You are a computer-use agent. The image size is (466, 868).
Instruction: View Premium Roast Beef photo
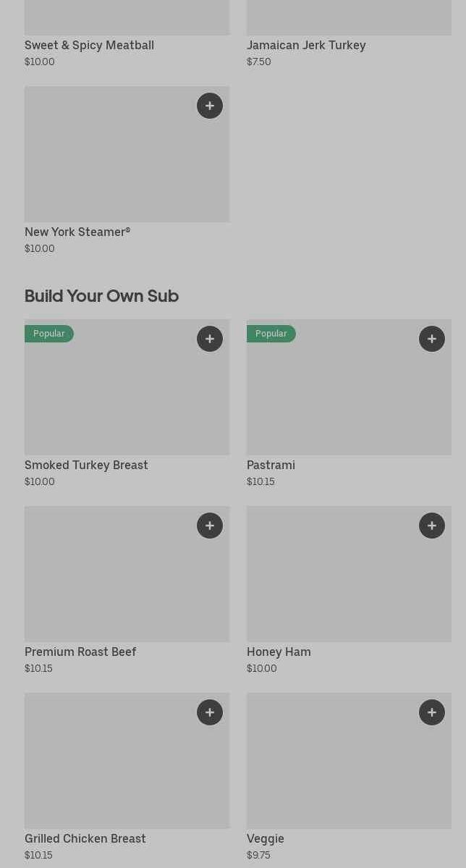127,579
